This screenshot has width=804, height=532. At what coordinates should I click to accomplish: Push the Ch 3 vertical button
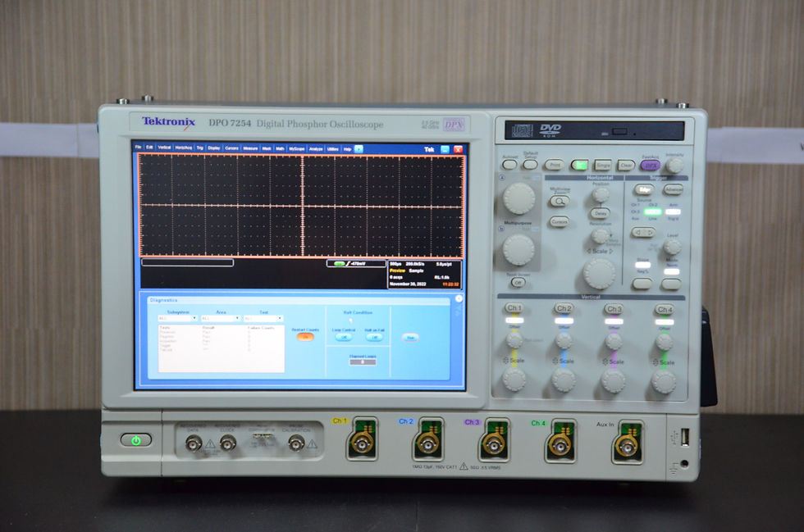[x=614, y=309]
